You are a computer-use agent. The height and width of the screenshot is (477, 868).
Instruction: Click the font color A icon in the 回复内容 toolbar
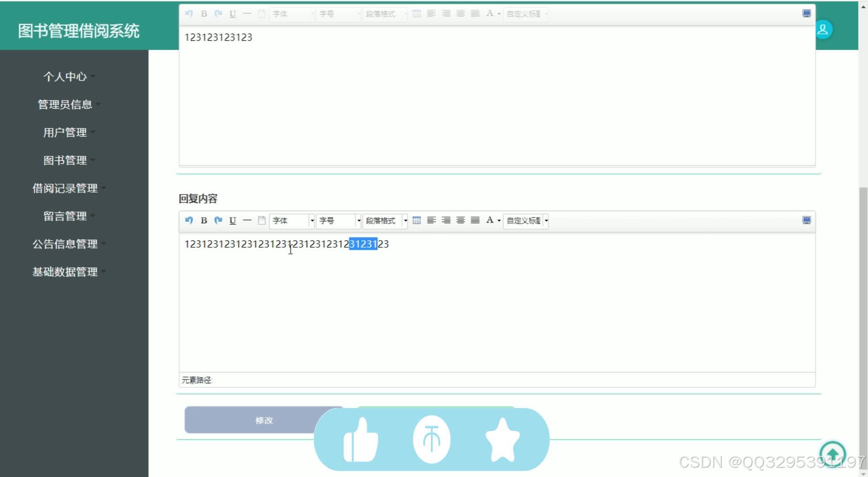[x=490, y=220]
